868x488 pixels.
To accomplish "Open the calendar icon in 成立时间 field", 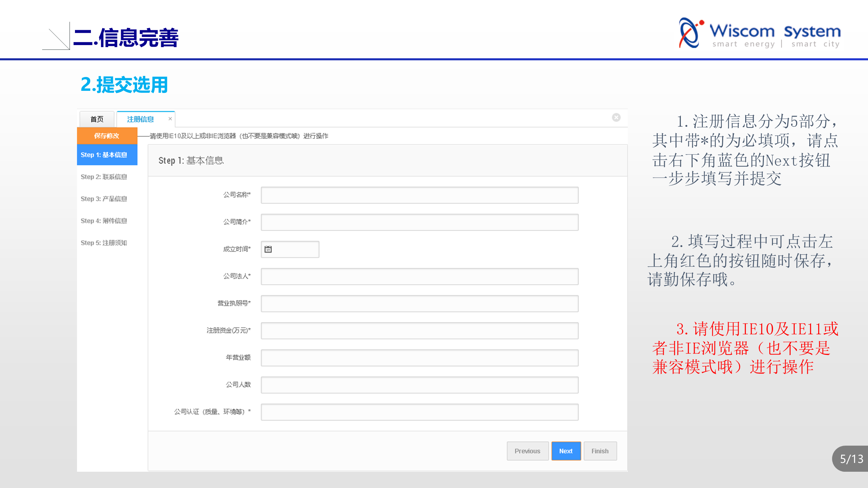I will 268,249.
